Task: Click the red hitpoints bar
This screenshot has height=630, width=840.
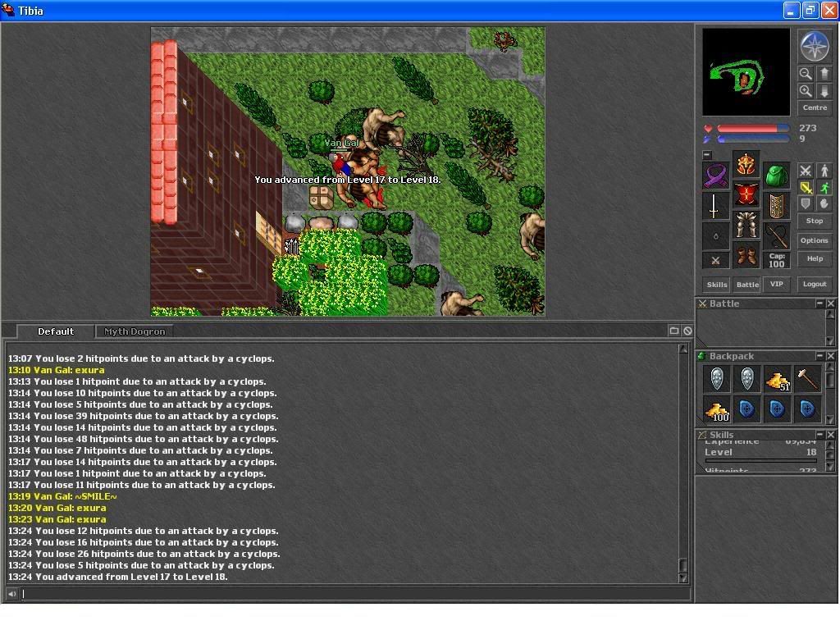Action: pos(753,129)
